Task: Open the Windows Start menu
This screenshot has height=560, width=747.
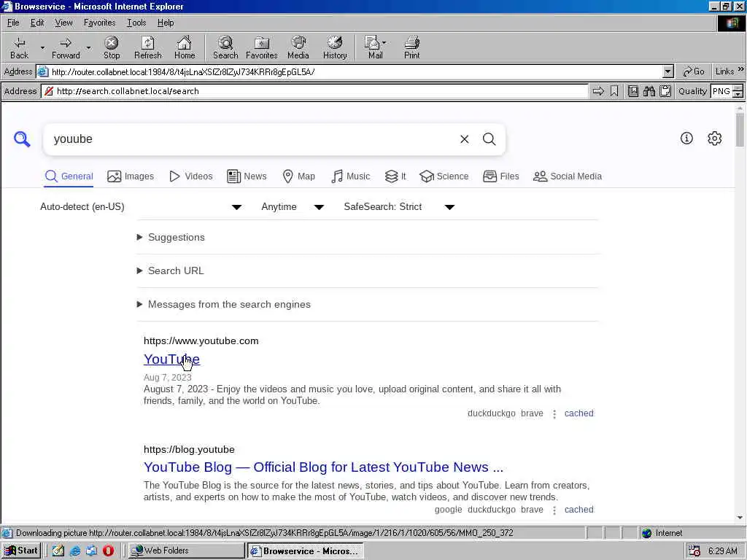Action: coord(21,551)
